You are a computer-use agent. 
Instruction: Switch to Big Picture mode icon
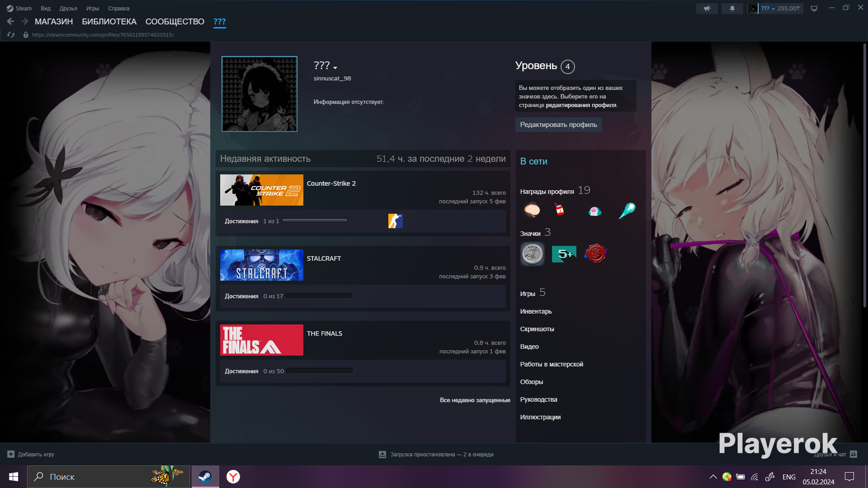click(814, 8)
